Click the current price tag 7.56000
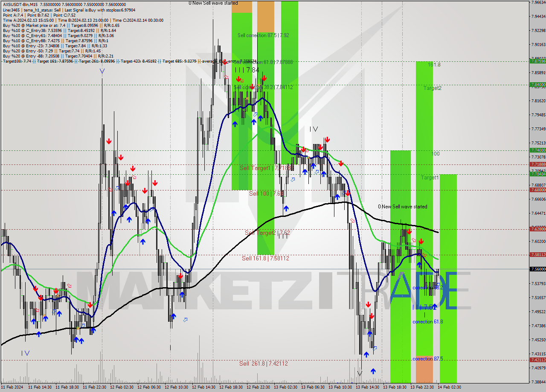 point(537,269)
